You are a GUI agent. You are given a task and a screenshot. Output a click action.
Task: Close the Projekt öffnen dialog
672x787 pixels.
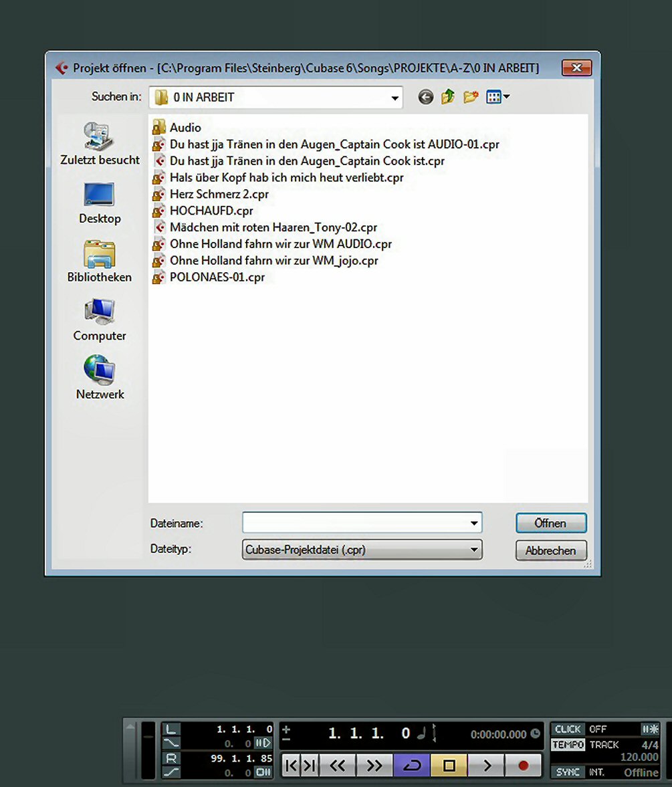(x=576, y=68)
